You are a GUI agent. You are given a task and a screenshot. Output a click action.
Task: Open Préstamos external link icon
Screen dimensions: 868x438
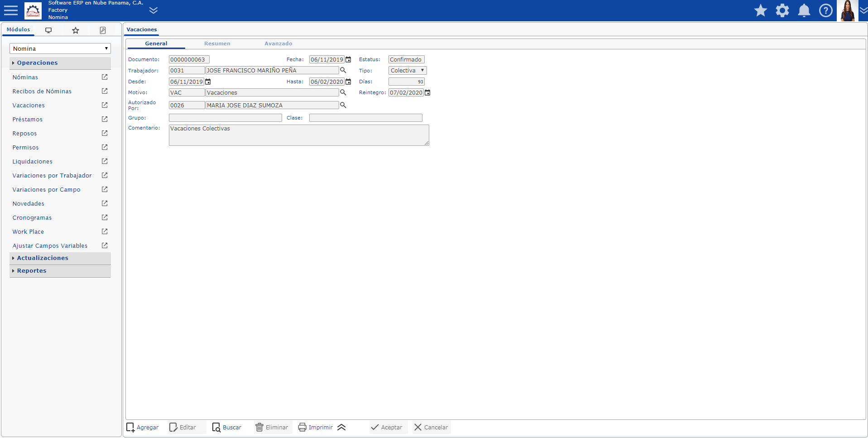[x=105, y=119]
